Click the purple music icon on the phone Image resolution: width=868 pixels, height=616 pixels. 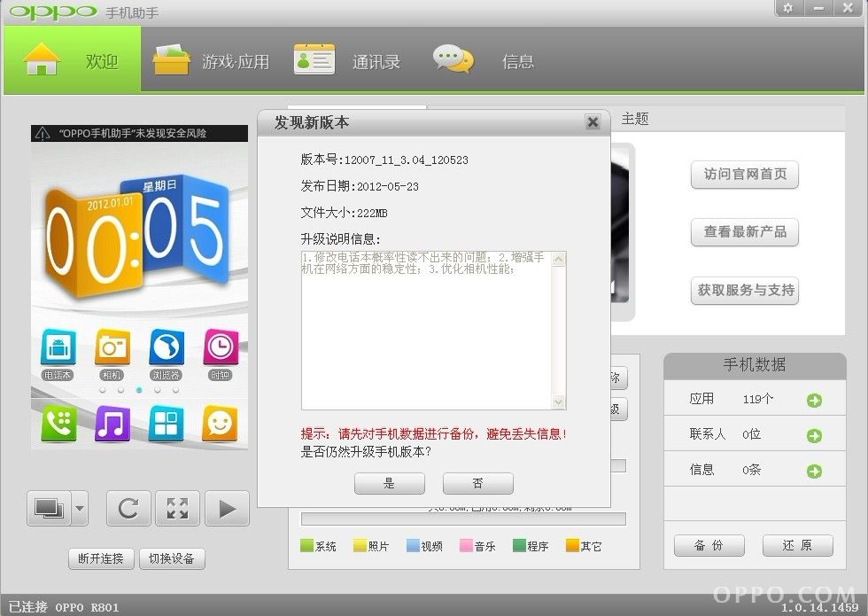[112, 424]
